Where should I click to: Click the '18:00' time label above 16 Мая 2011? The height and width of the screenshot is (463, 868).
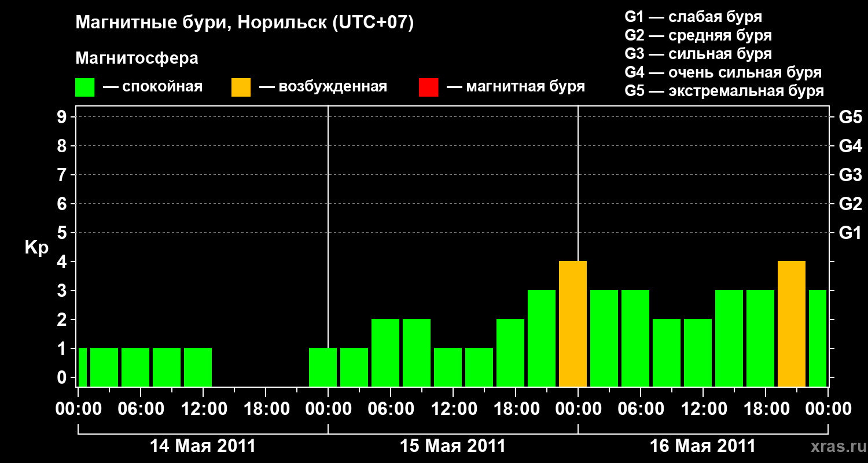tap(766, 409)
